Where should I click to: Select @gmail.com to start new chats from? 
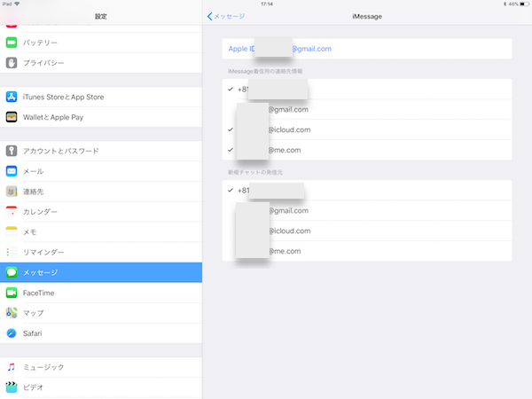click(367, 211)
